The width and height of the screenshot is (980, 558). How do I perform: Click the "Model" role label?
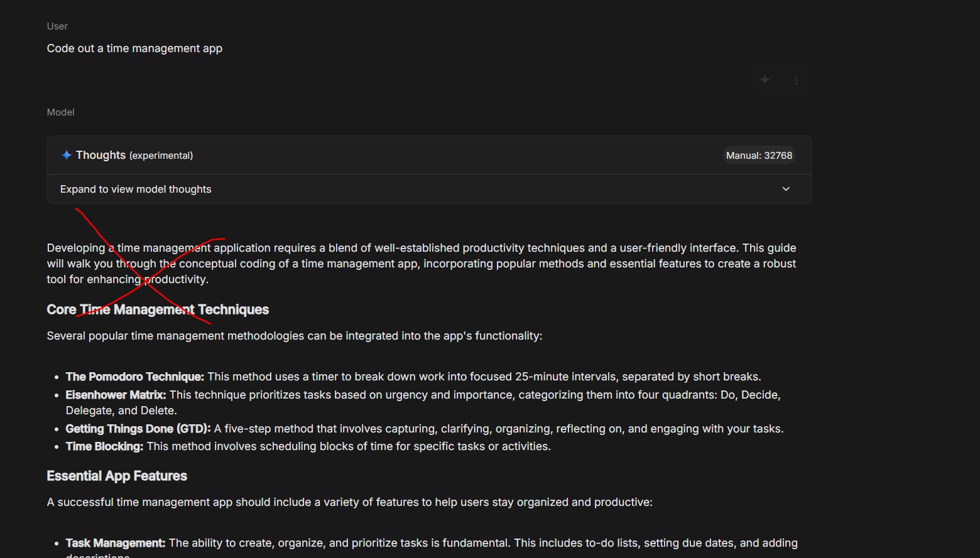60,112
